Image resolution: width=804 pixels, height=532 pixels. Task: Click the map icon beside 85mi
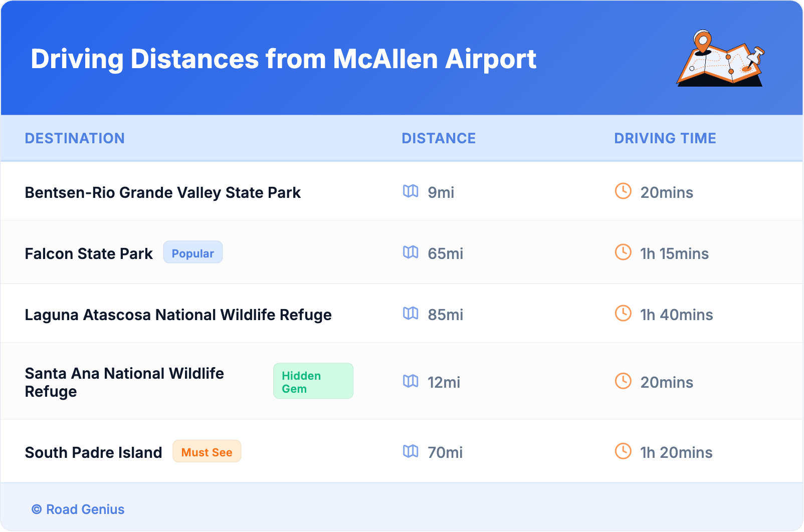[x=411, y=313]
